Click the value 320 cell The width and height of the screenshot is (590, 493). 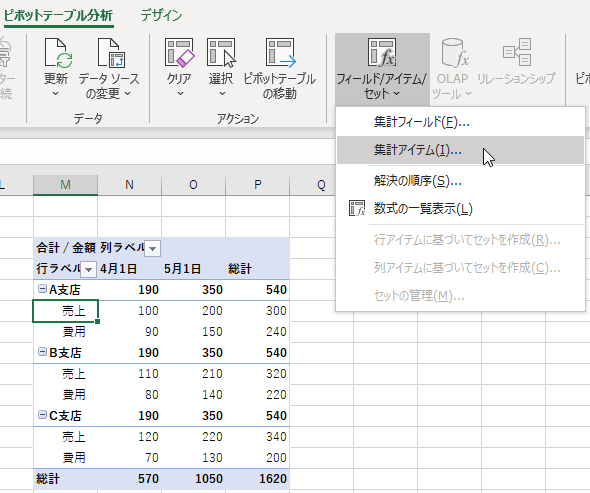[x=257, y=374]
